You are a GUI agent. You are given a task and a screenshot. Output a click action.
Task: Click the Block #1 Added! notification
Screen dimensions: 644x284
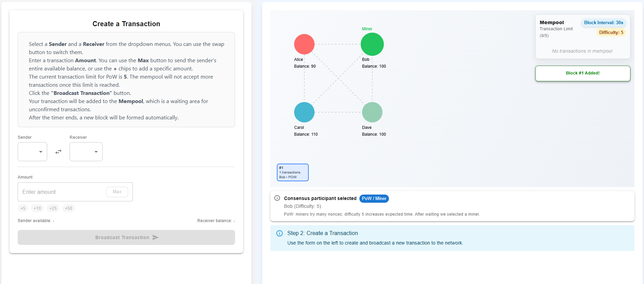(583, 73)
